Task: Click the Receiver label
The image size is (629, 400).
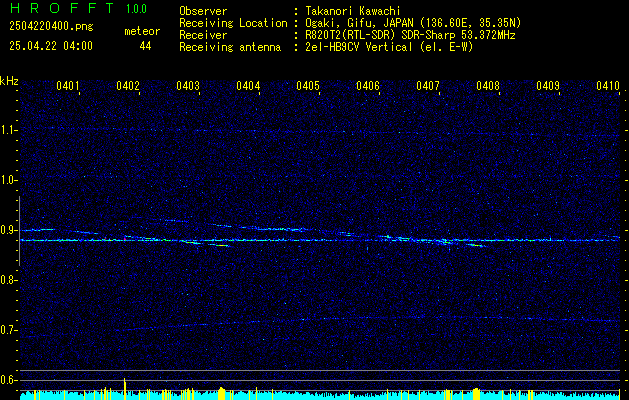Action: pos(203,35)
